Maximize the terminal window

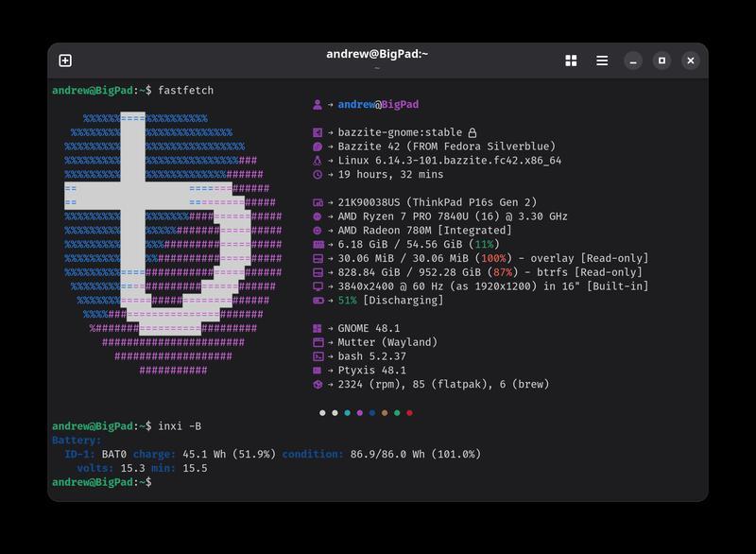[x=661, y=61]
